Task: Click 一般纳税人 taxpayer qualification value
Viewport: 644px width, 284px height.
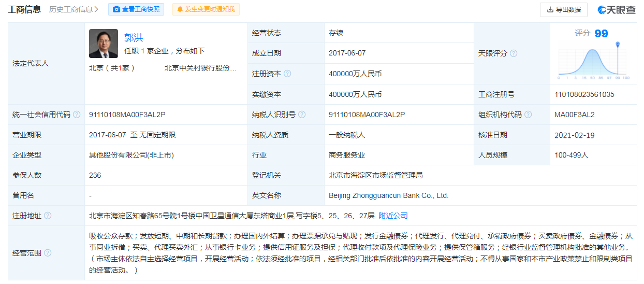Action: [347, 135]
